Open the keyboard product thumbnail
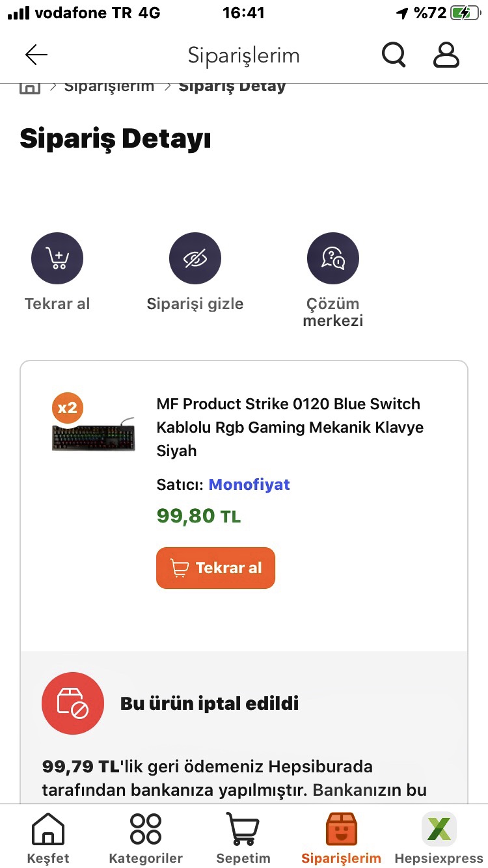 point(93,436)
